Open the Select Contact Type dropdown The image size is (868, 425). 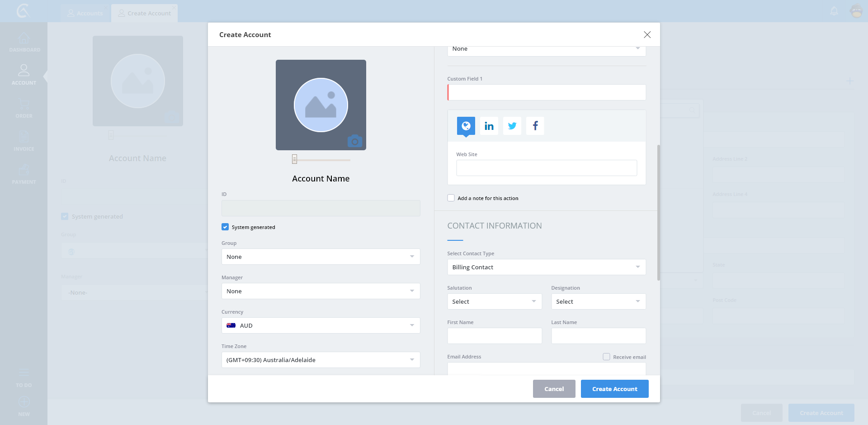tap(546, 267)
